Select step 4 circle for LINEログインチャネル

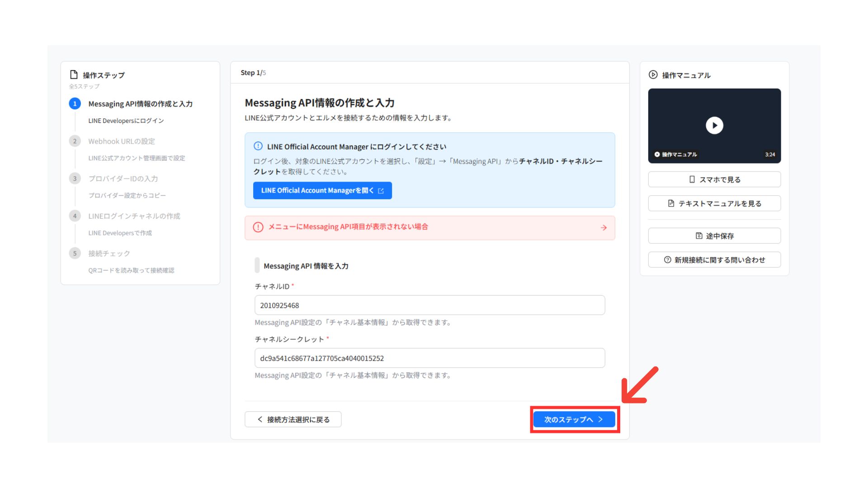[75, 216]
